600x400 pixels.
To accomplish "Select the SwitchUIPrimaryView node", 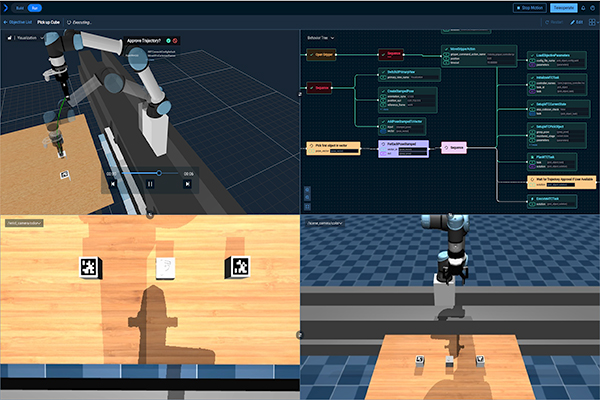I will [x=409, y=74].
